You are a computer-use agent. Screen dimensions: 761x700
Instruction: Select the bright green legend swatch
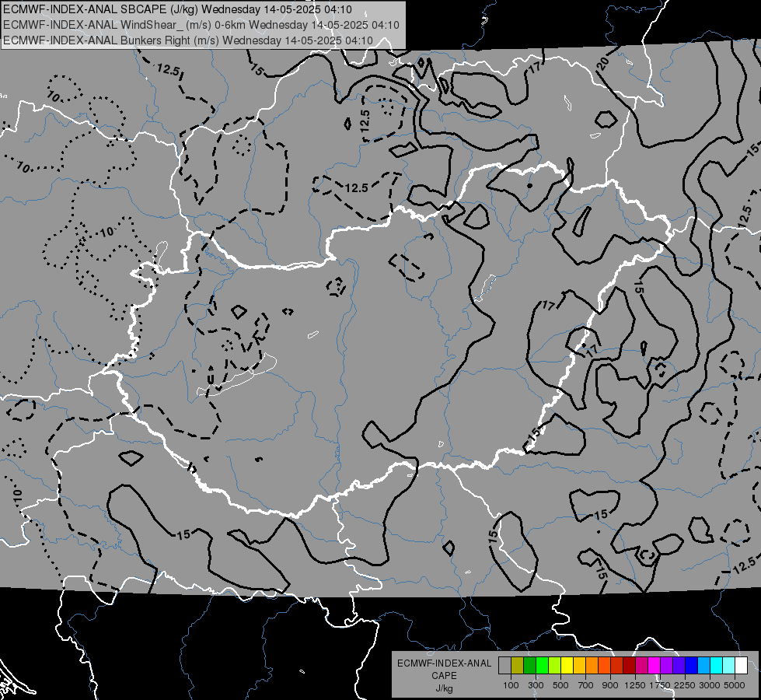[x=542, y=666]
